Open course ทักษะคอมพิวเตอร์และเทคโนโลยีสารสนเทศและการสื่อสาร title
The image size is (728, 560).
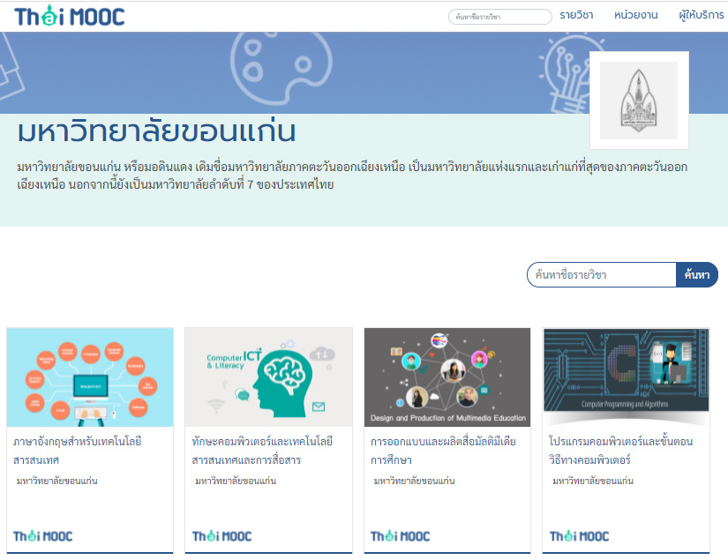coord(262,451)
